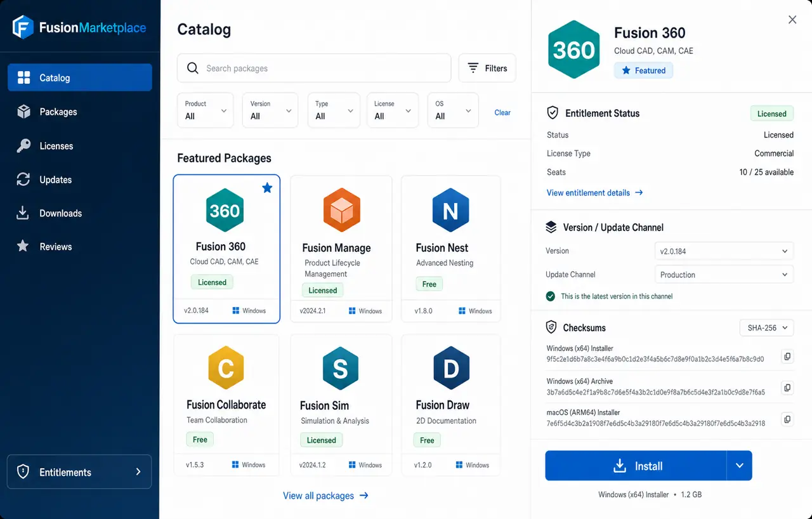This screenshot has height=519, width=812.
Task: Click the Search packages input field
Action: pos(314,68)
